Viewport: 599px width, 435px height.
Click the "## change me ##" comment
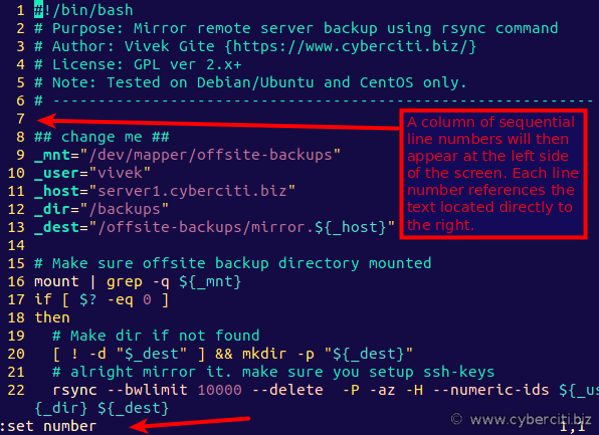point(102,137)
